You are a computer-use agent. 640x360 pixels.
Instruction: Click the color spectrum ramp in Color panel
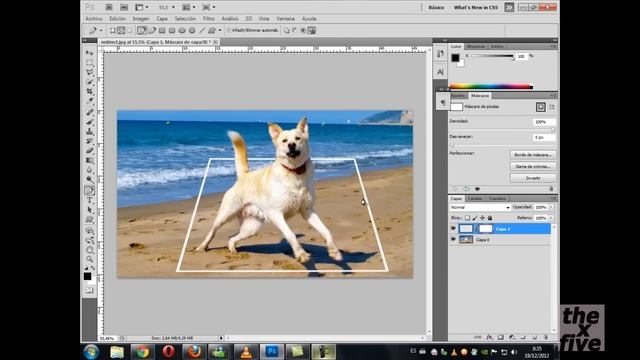coord(491,87)
